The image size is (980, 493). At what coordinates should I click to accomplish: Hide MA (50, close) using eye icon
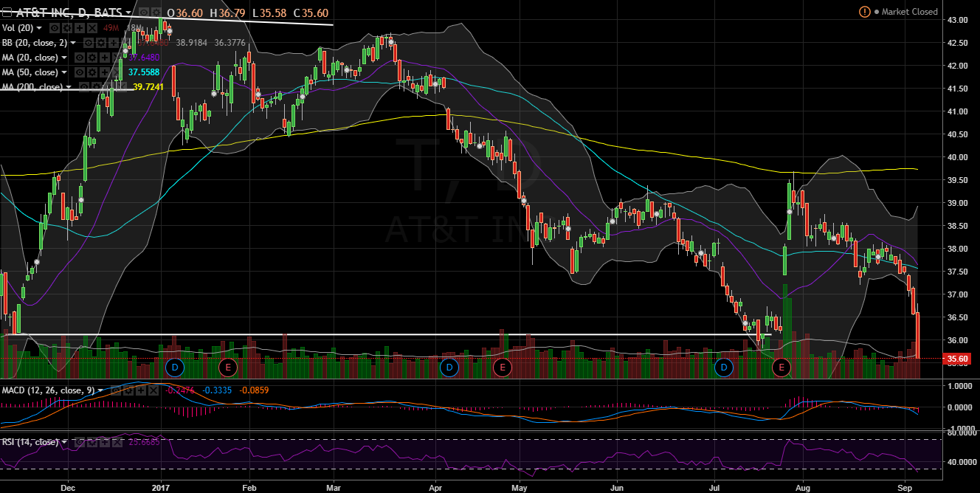pos(80,73)
